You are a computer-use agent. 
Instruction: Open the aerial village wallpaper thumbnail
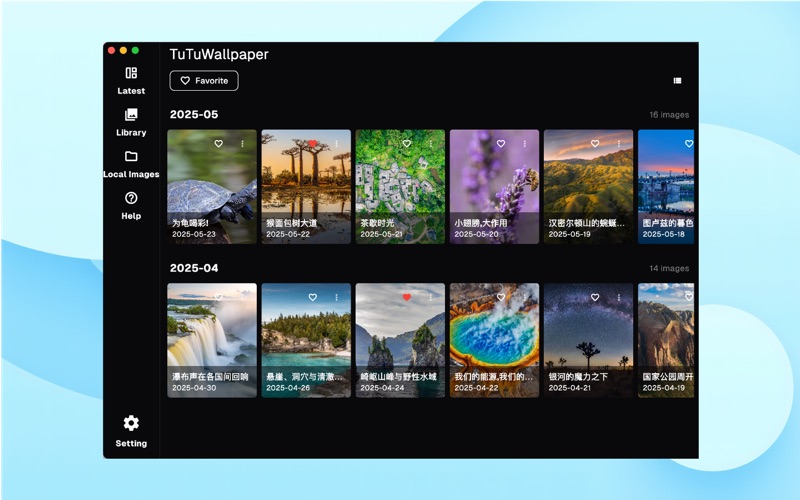(x=400, y=187)
